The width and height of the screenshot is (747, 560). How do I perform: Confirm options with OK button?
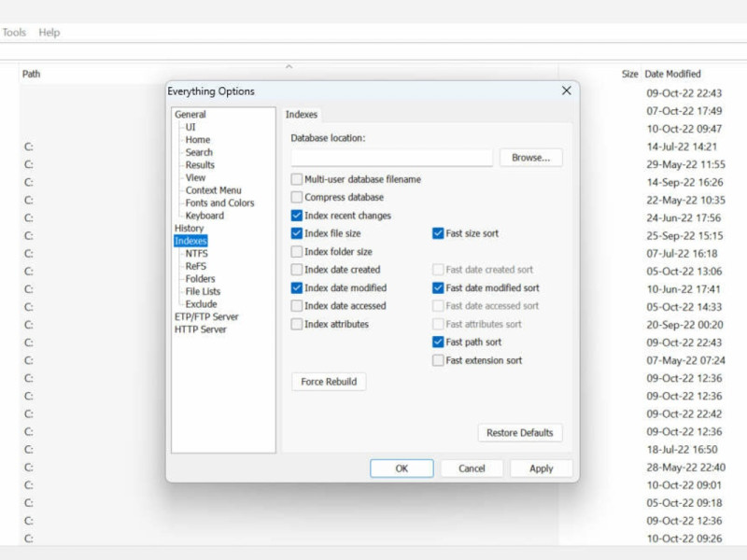(402, 469)
